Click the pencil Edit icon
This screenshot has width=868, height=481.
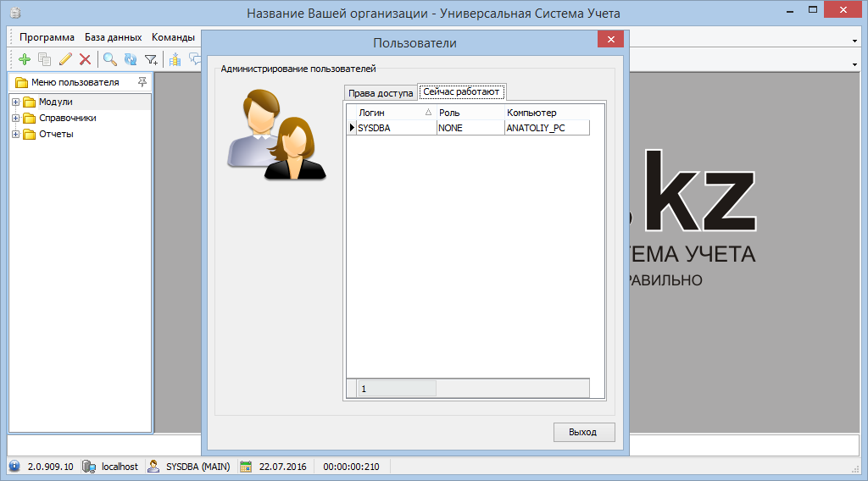[x=65, y=59]
